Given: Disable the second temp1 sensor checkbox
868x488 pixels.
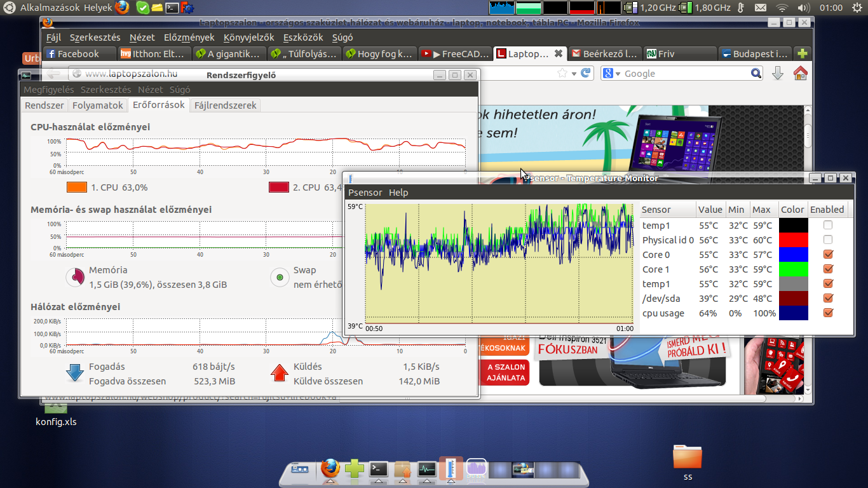Looking at the screenshot, I should [828, 283].
